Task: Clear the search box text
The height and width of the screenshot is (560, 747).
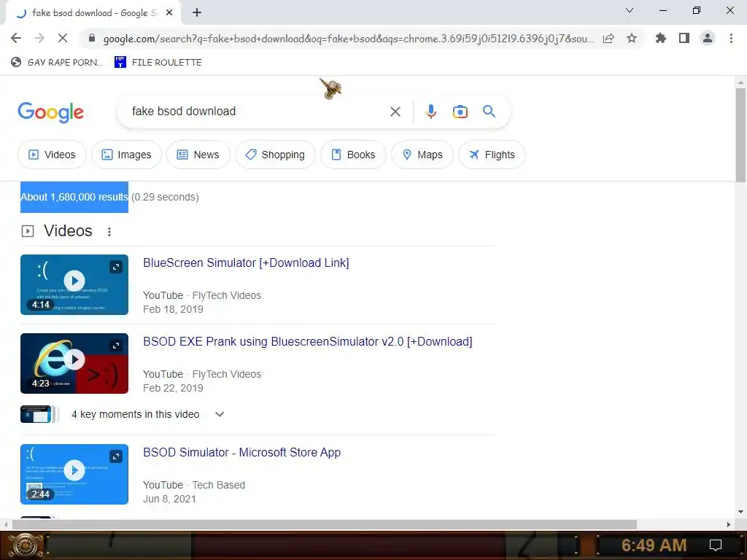Action: [395, 112]
